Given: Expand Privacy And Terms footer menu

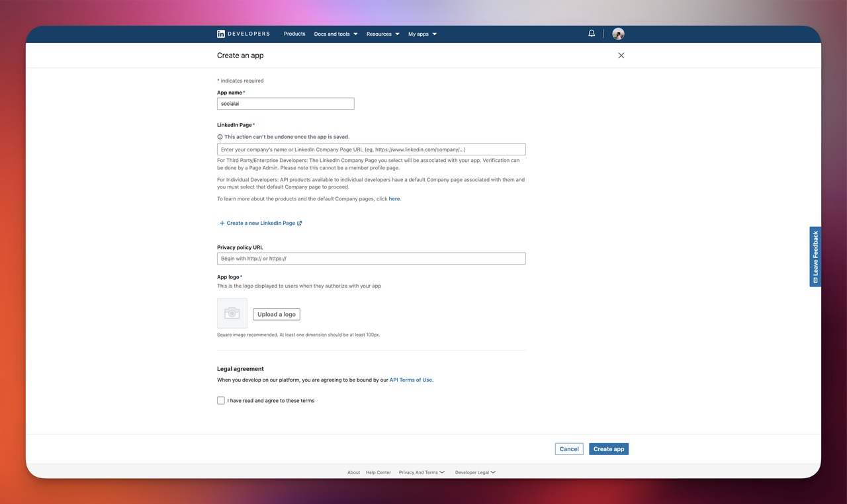Looking at the screenshot, I should pos(422,472).
